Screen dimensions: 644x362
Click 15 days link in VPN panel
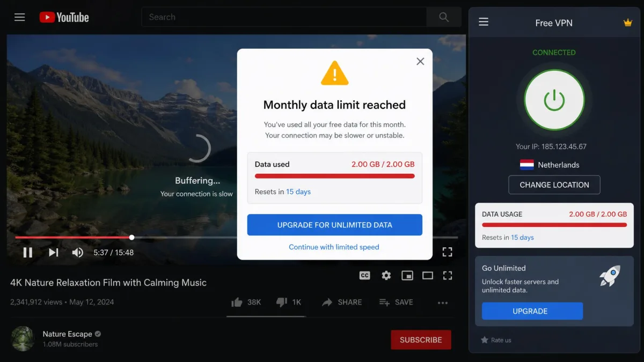coord(522,237)
